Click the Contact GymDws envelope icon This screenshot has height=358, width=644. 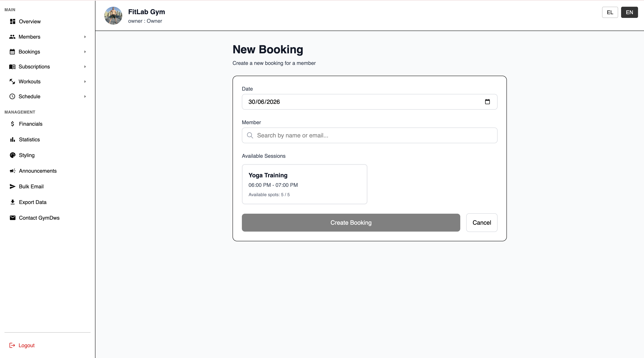coord(12,218)
